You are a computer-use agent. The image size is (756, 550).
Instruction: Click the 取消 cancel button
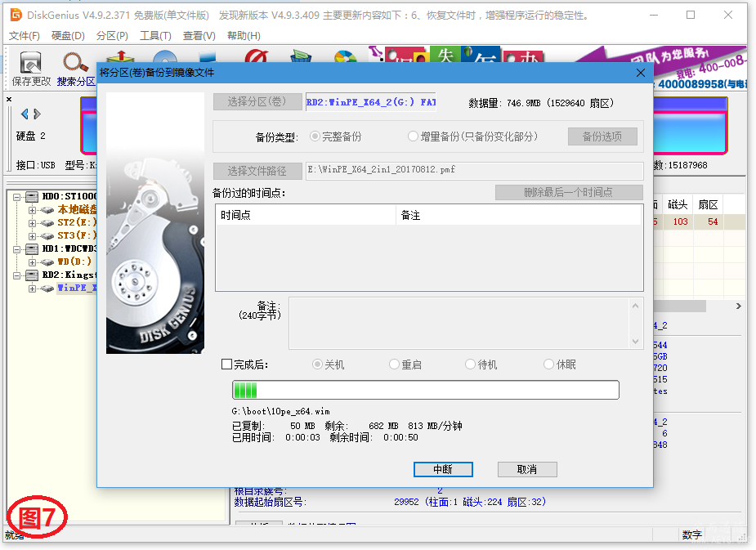[527, 469]
